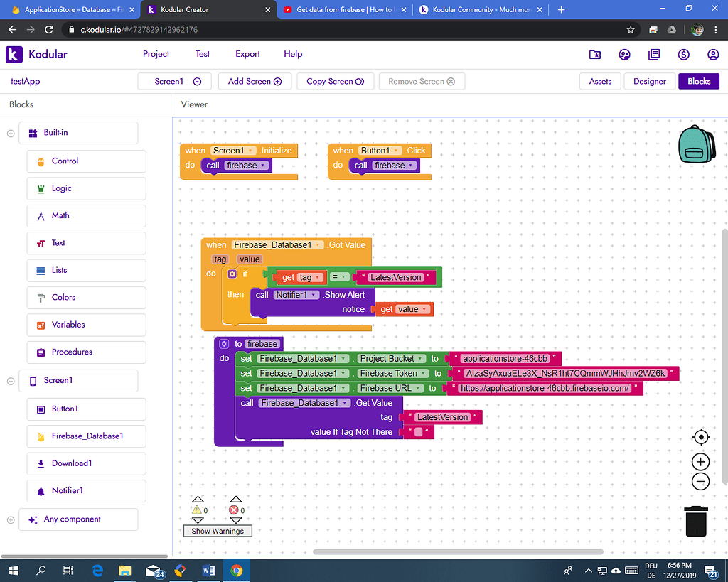The image size is (728, 582).
Task: Open the documentation pages icon
Action: click(654, 54)
